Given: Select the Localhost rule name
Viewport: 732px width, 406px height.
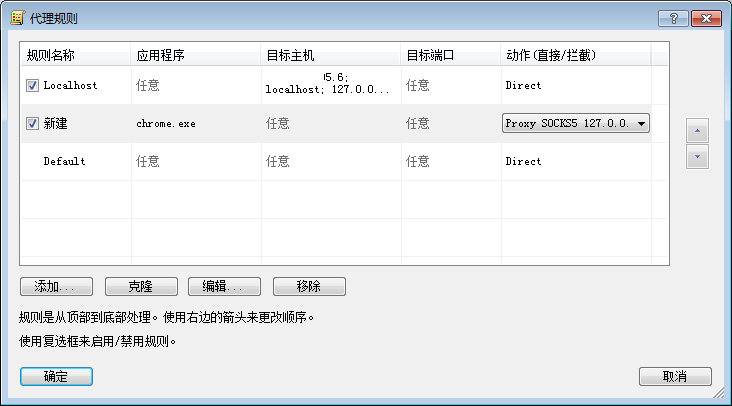Looking at the screenshot, I should (x=70, y=85).
